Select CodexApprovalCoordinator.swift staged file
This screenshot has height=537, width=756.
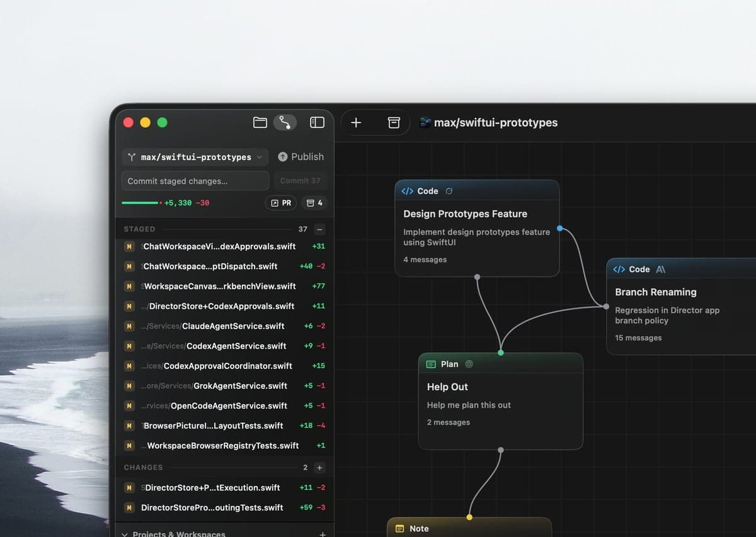coord(225,366)
